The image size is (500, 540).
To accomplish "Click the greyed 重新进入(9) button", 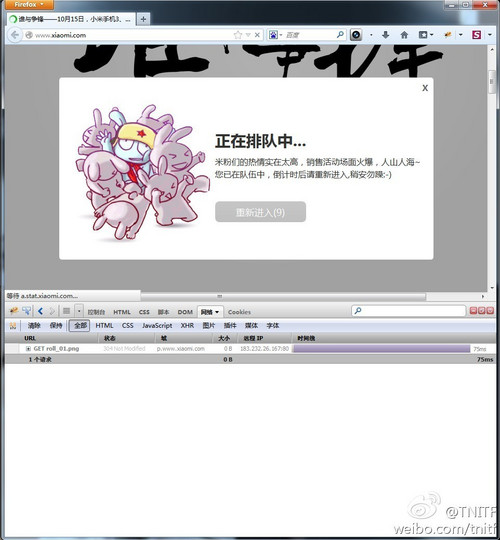I will [x=260, y=212].
